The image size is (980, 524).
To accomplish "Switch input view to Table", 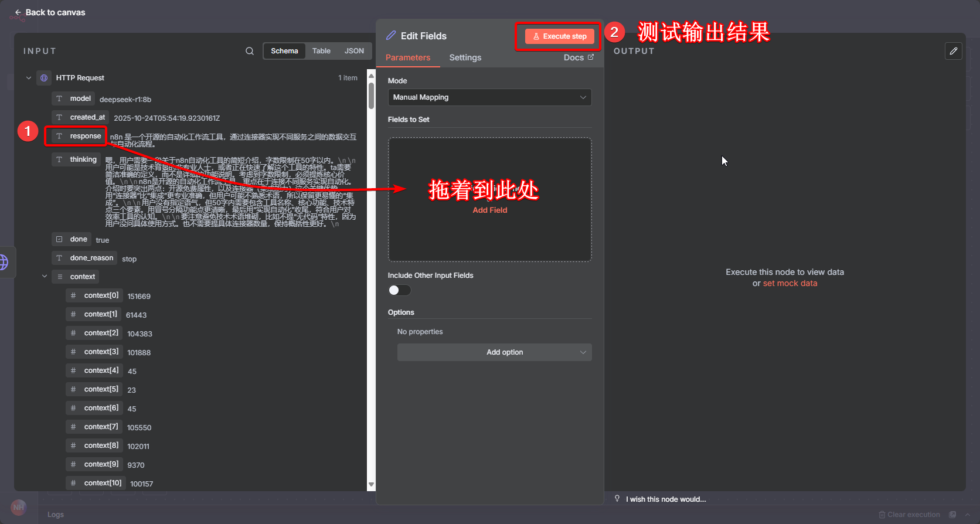I will (321, 51).
